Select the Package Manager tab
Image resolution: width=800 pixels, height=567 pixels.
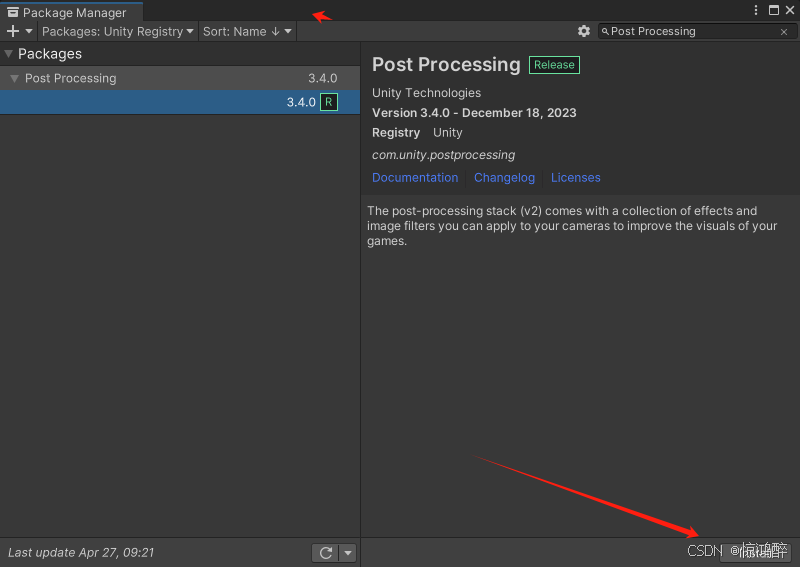71,12
